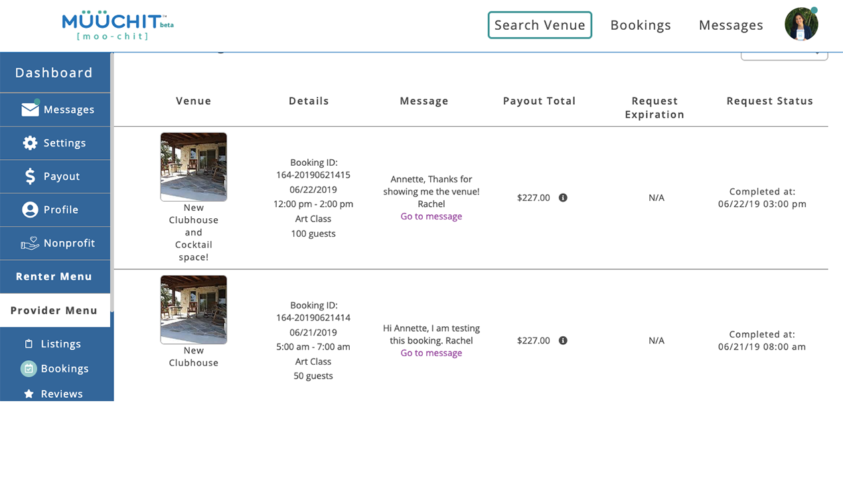
Task: Show payout info for booking 164-20190621415
Action: (x=563, y=198)
